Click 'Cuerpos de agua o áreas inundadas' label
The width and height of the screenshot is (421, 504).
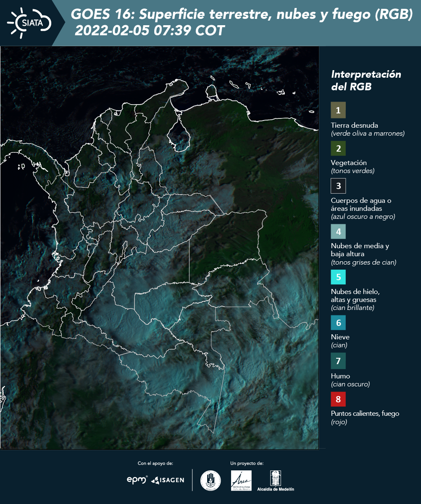point(361,204)
